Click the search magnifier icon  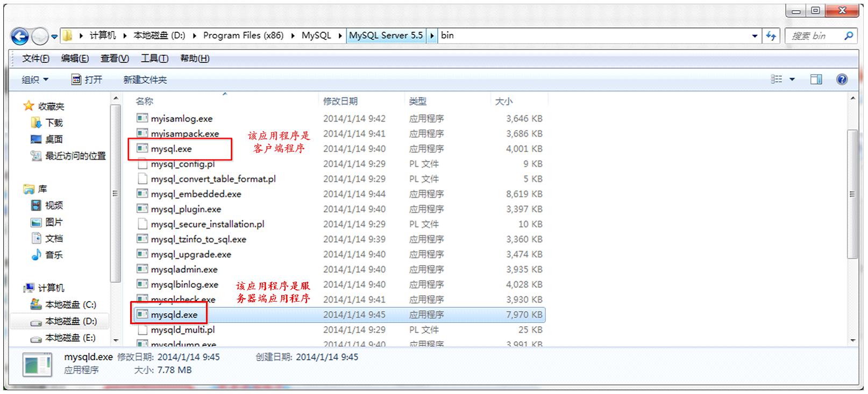click(x=848, y=36)
